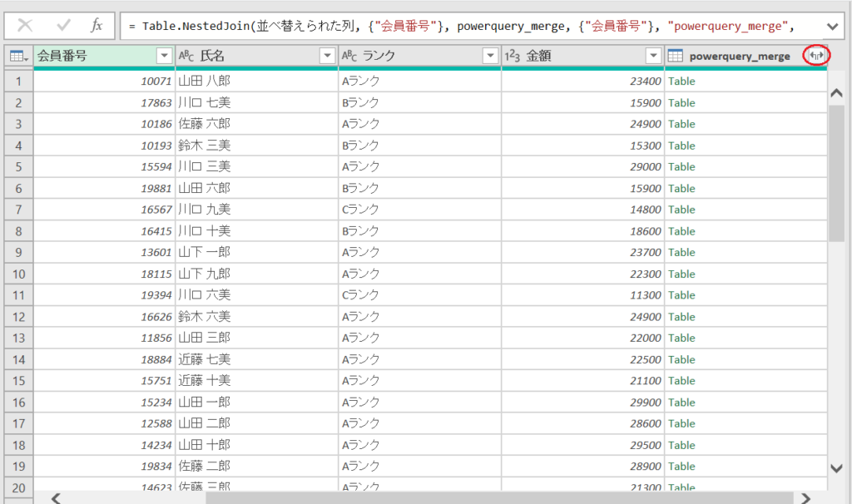Expand the formula bar with the chevron
This screenshot has height=504, width=852.
(835, 25)
